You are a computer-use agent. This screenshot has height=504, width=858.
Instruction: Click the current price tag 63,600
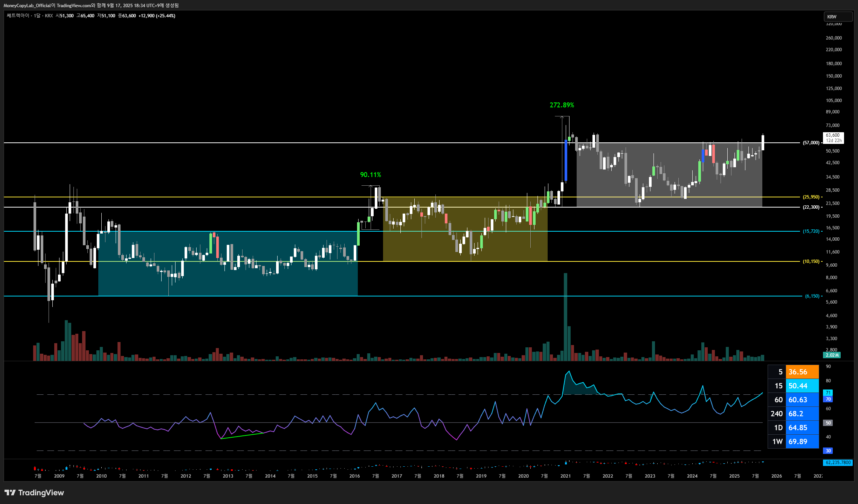pyautogui.click(x=834, y=138)
